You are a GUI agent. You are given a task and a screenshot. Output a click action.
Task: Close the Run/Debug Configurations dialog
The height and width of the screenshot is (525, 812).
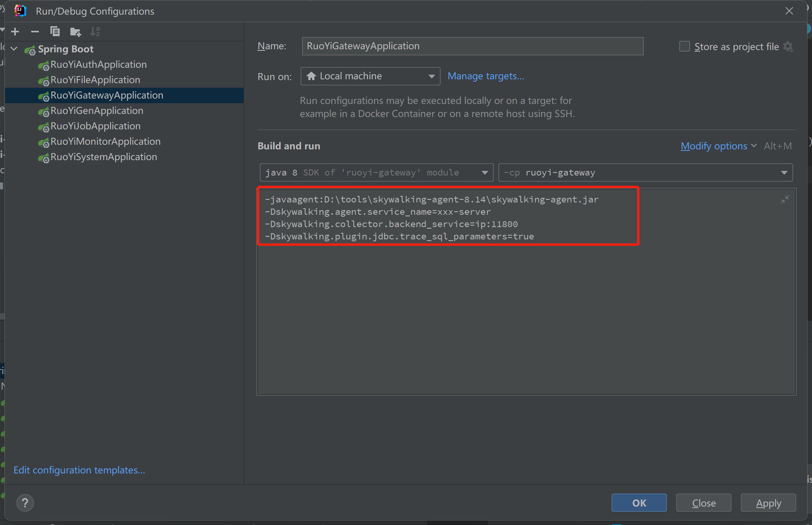tap(789, 11)
